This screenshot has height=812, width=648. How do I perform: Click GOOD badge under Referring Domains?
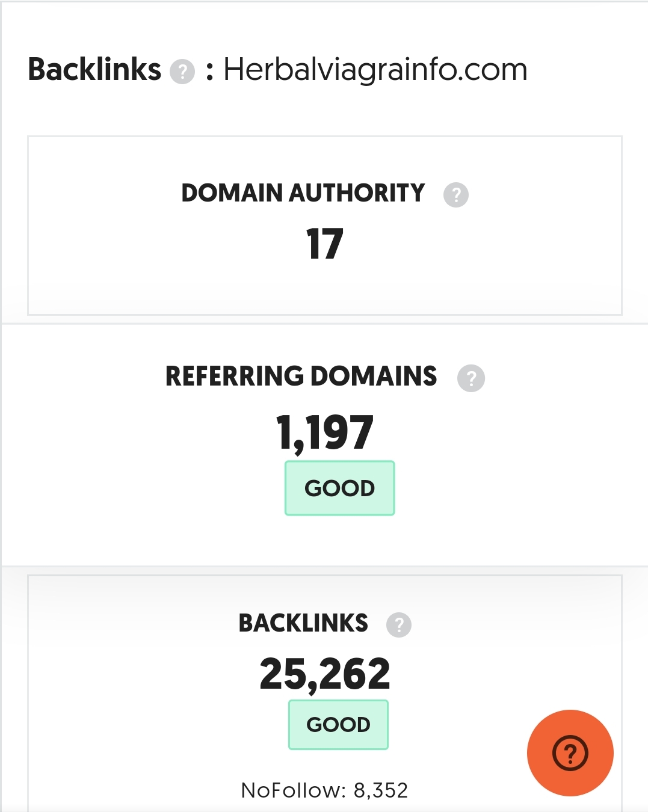[340, 488]
